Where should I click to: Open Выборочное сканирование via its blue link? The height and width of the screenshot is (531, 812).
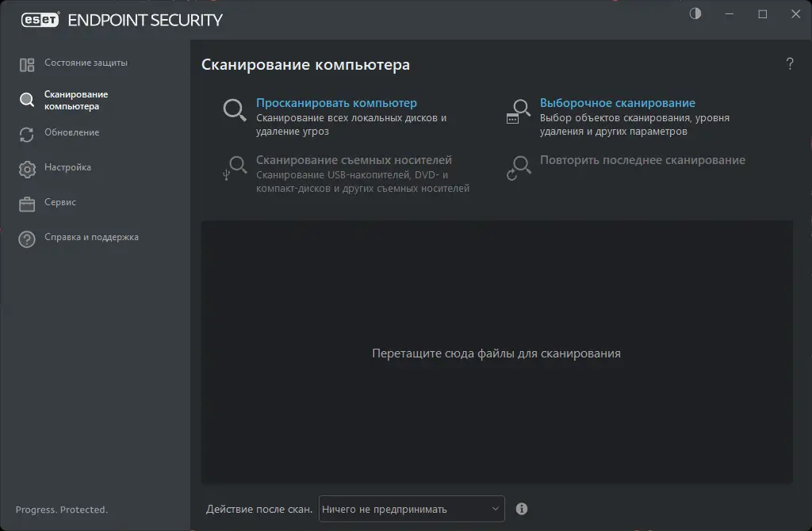618,102
